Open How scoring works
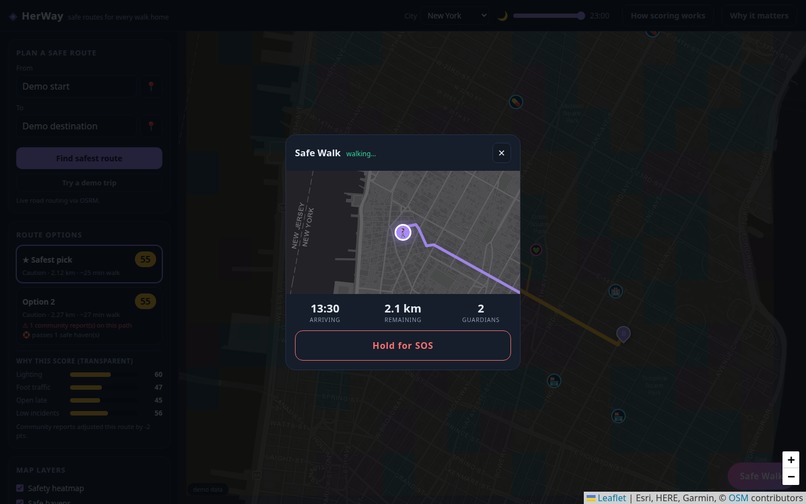The image size is (806, 504). click(668, 16)
